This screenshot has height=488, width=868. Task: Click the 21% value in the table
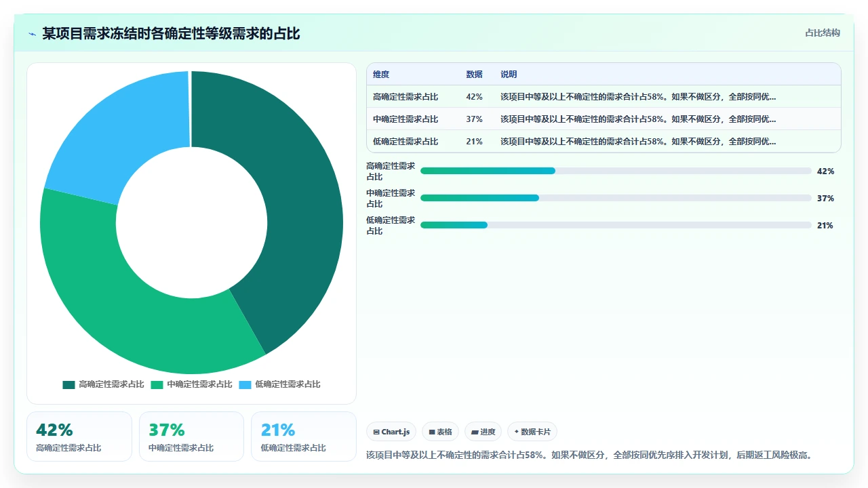[474, 142]
